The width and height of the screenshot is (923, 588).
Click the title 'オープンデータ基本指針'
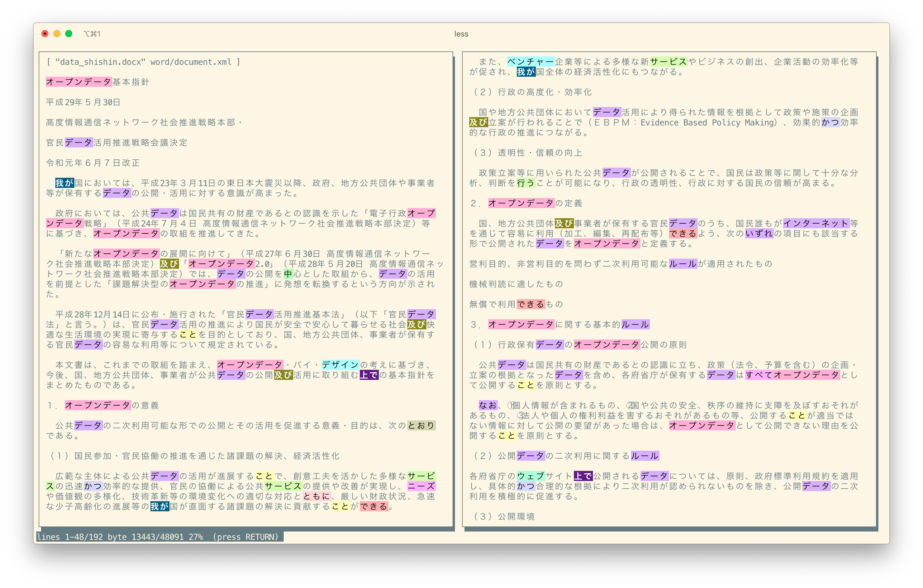[x=97, y=82]
